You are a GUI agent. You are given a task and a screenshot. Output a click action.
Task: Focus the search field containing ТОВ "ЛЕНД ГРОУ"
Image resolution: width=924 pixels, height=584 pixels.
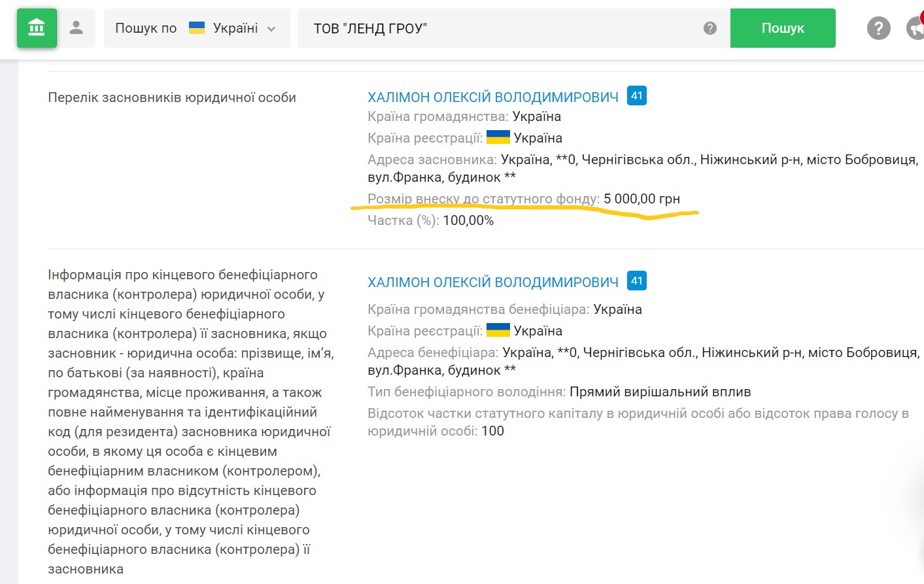coord(497,28)
